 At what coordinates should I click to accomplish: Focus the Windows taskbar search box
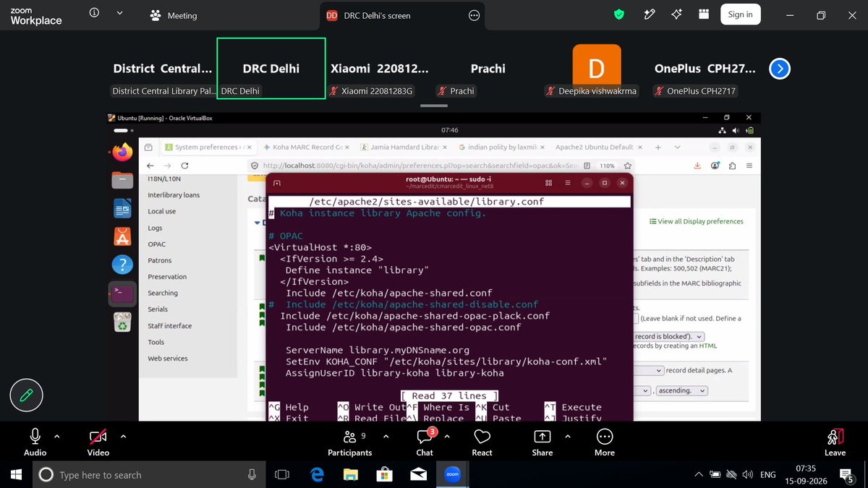click(150, 475)
